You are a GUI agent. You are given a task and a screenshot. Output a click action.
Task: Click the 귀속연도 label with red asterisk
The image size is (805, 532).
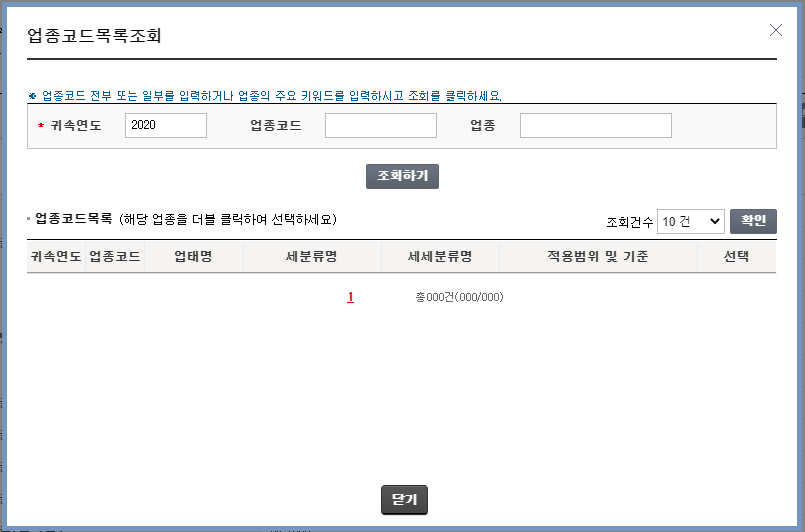click(x=70, y=125)
